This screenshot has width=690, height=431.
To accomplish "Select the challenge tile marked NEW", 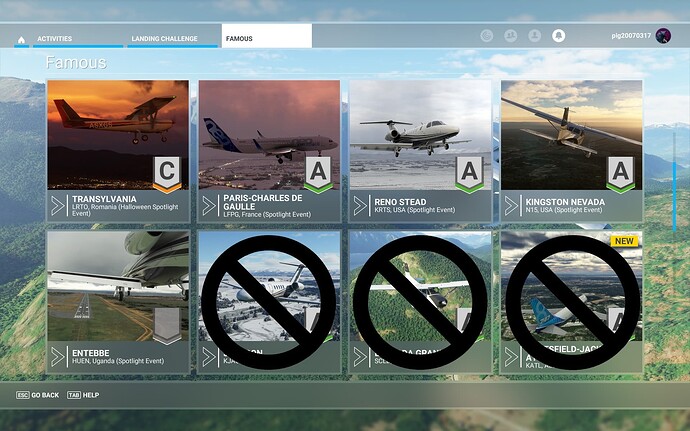I will (572, 302).
